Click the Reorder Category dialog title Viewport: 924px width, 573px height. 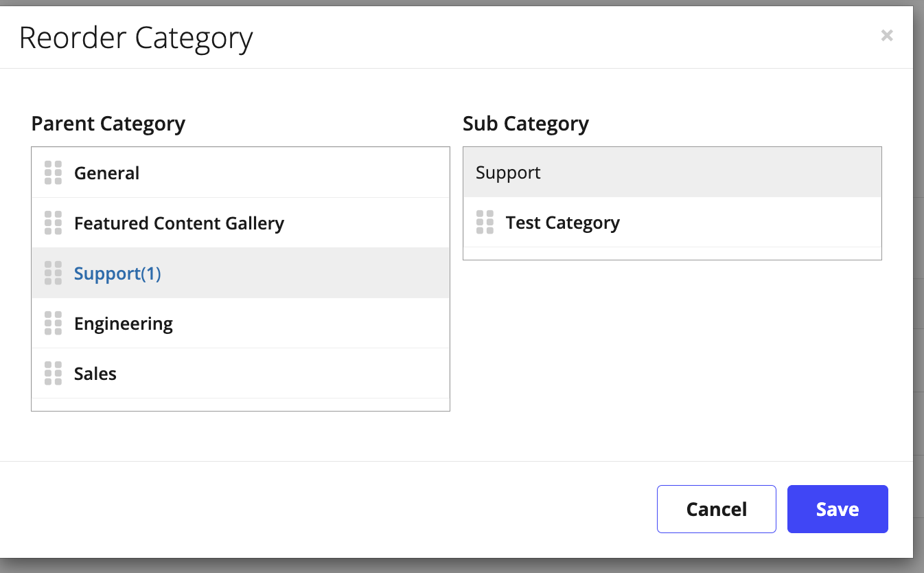tap(136, 38)
